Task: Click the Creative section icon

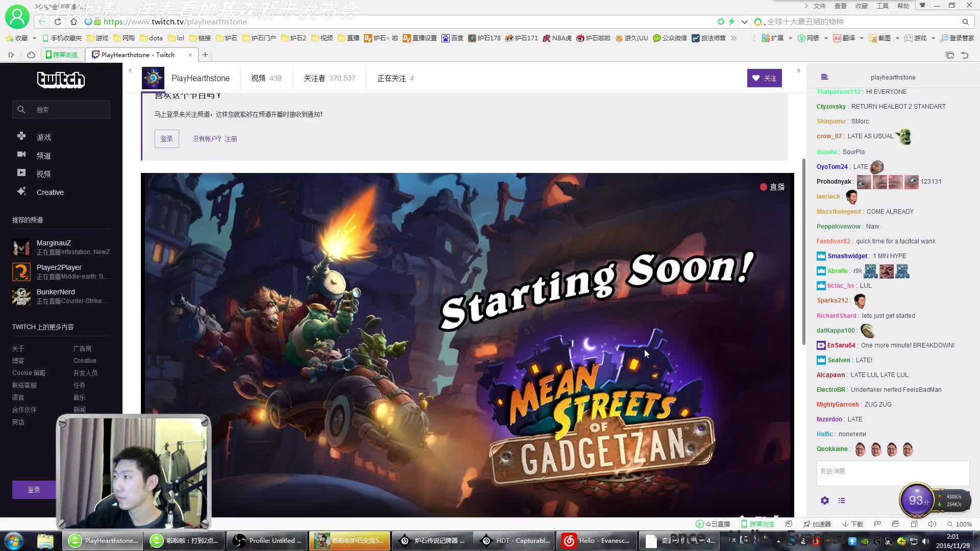Action: [x=21, y=191]
